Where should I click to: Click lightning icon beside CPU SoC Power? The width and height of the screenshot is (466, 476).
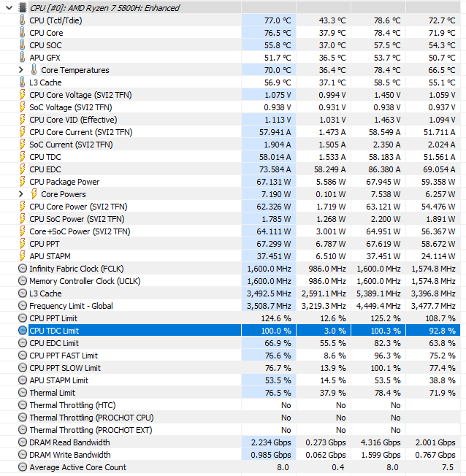click(x=22, y=219)
